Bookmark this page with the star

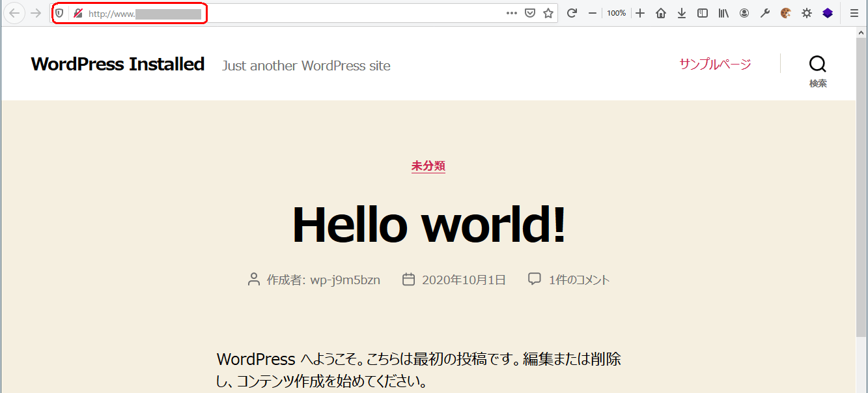coord(548,13)
